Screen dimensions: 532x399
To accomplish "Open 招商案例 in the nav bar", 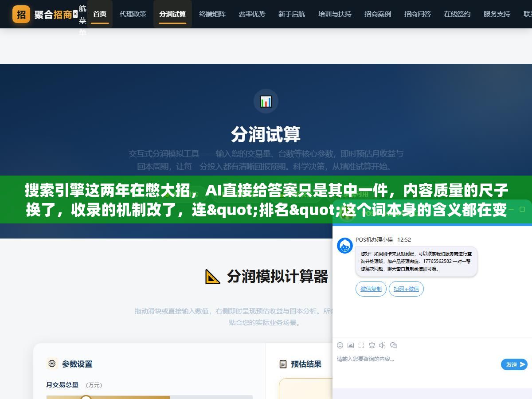I will tap(378, 14).
